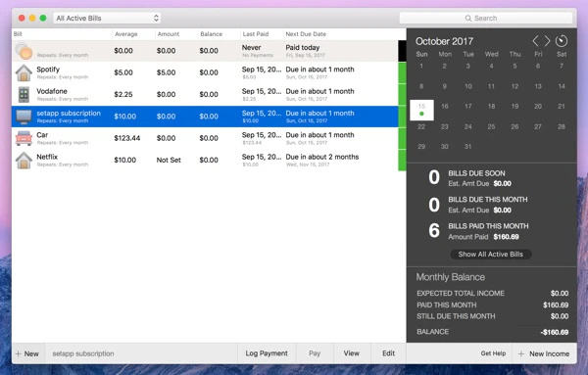The height and width of the screenshot is (375, 588).
Task: Go to next month in calendar
Action: (548, 41)
